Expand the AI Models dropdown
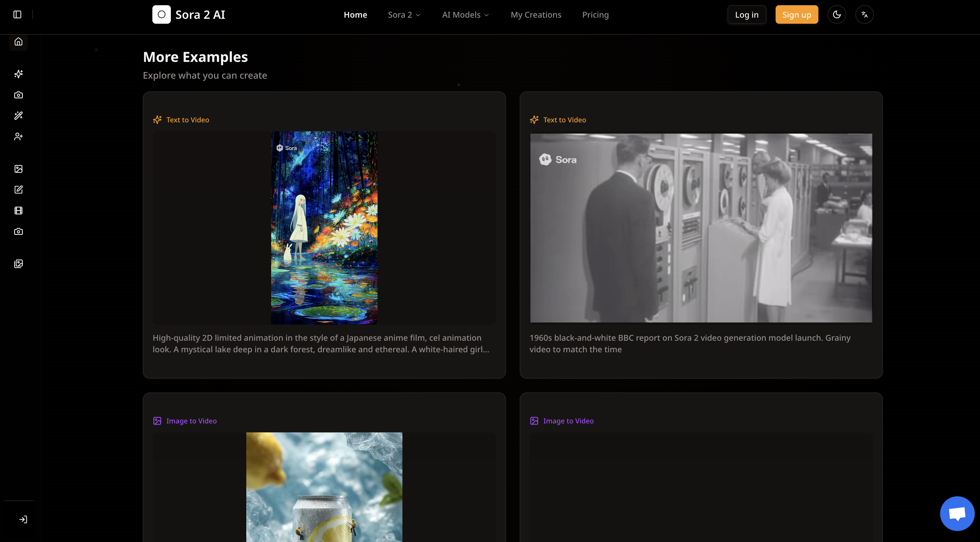980x542 pixels. [x=465, y=15]
